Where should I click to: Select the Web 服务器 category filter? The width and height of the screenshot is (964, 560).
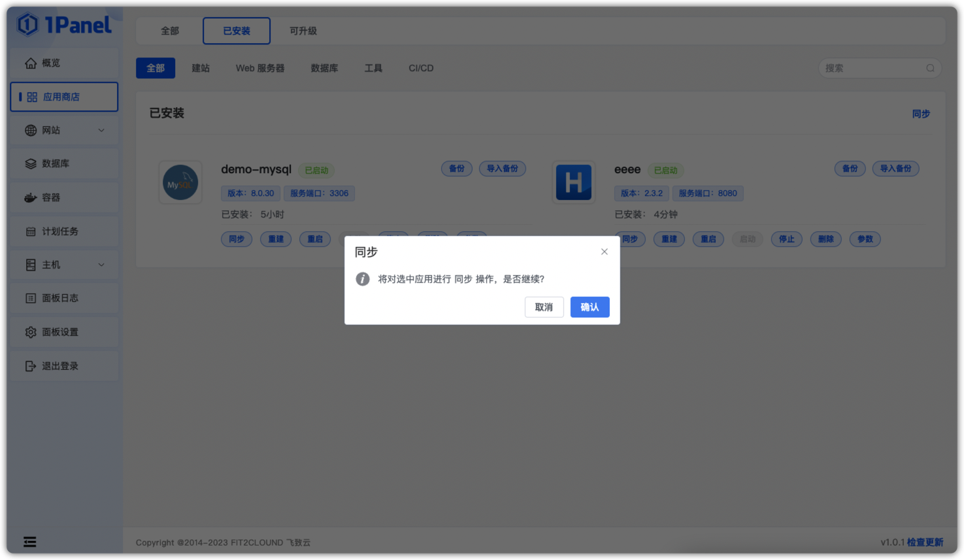[260, 68]
